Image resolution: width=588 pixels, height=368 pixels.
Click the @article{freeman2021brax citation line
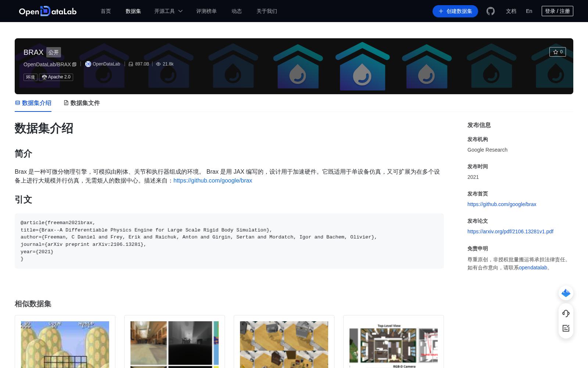coord(58,223)
